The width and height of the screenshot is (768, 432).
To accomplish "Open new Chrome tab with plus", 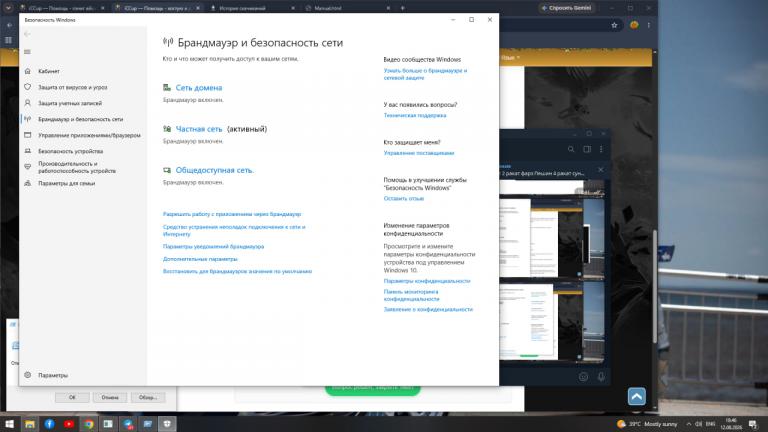I will (403, 8).
